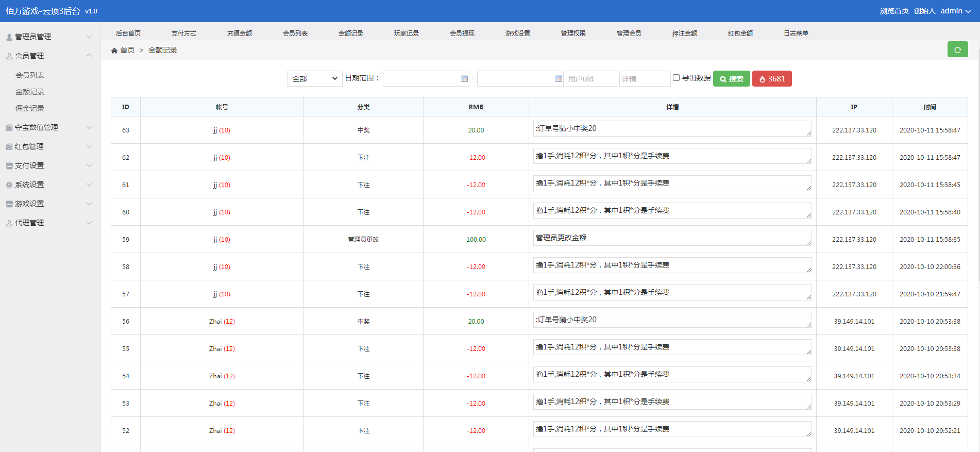Image resolution: width=980 pixels, height=452 pixels.
Task: Click the detail textarea in row 59
Action: click(672, 238)
